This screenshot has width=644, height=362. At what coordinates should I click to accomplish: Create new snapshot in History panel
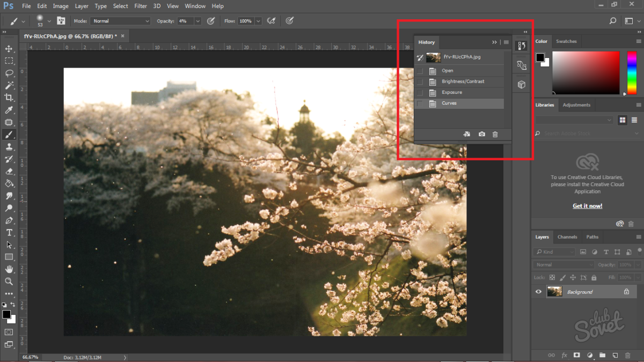tap(482, 134)
